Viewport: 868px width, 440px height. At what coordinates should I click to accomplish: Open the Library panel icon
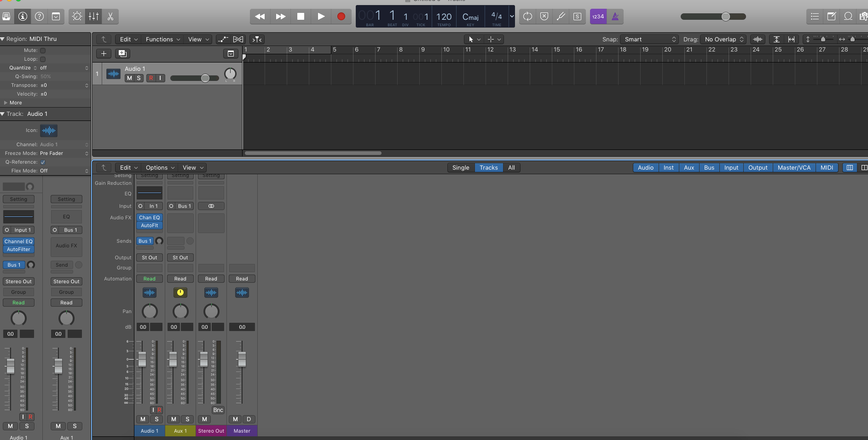click(x=6, y=16)
